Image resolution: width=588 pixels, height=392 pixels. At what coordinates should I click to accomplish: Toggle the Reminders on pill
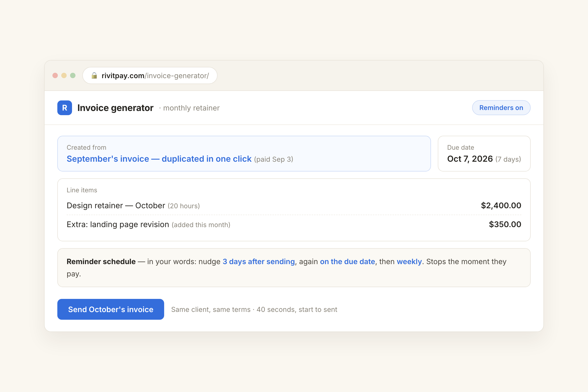tap(501, 108)
